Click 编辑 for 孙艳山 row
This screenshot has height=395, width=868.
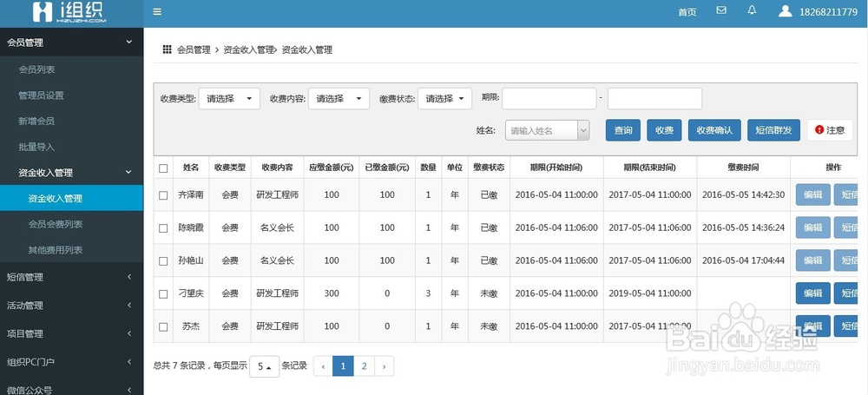(812, 260)
